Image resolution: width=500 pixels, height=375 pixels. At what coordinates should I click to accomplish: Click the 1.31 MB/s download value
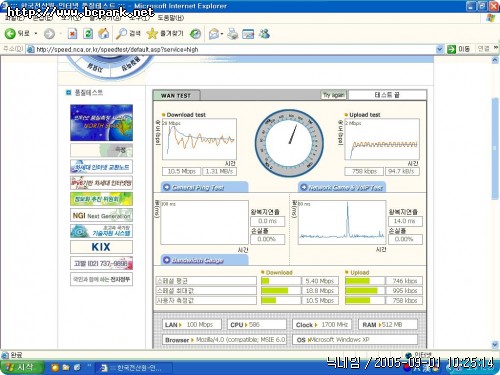pyautogui.click(x=219, y=171)
